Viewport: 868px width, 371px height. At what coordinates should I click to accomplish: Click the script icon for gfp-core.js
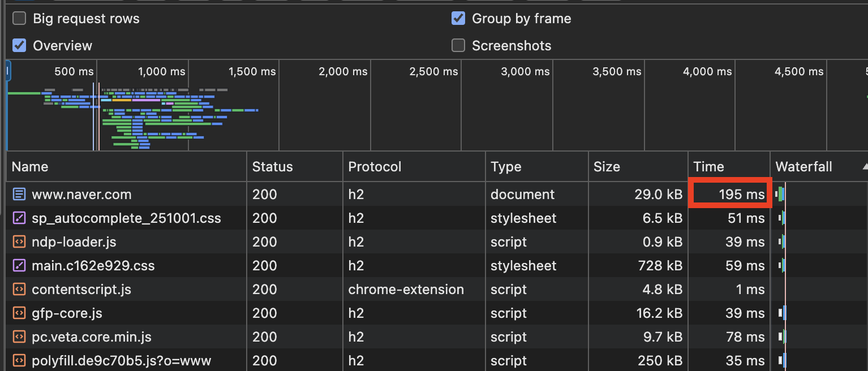[x=19, y=313]
